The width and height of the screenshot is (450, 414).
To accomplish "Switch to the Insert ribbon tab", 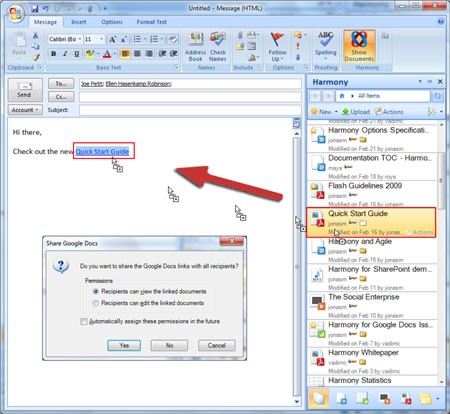I will click(x=79, y=22).
